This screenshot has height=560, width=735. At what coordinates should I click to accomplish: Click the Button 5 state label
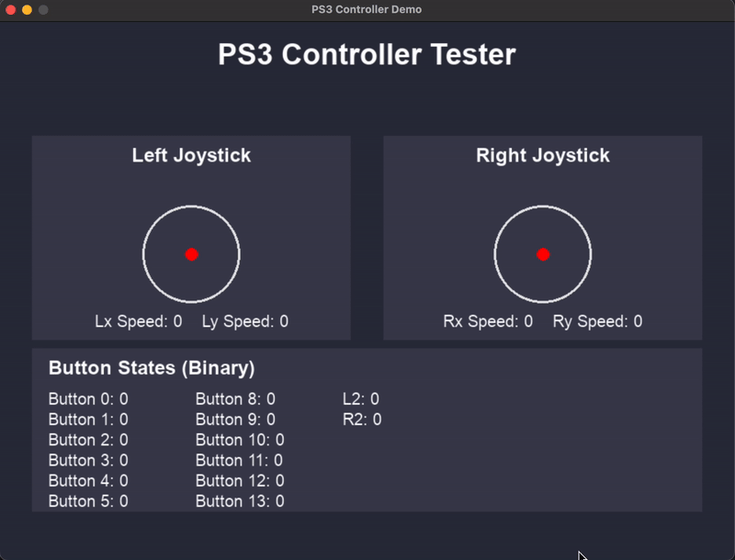(x=88, y=501)
